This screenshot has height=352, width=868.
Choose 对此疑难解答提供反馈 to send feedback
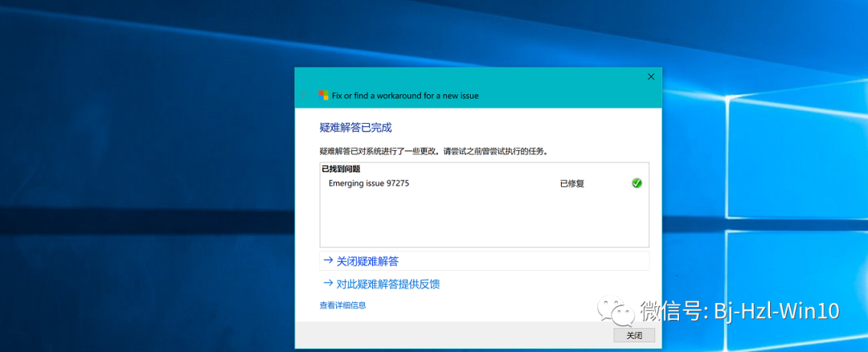click(x=388, y=284)
